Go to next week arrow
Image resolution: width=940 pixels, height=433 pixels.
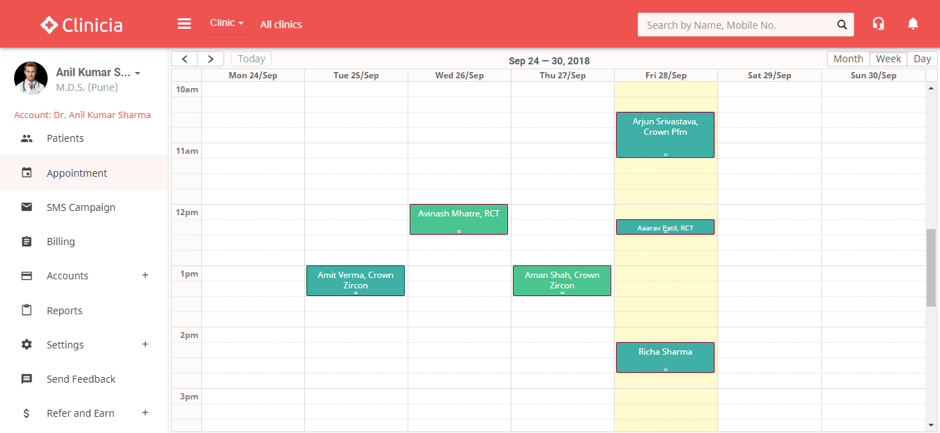[x=210, y=59]
